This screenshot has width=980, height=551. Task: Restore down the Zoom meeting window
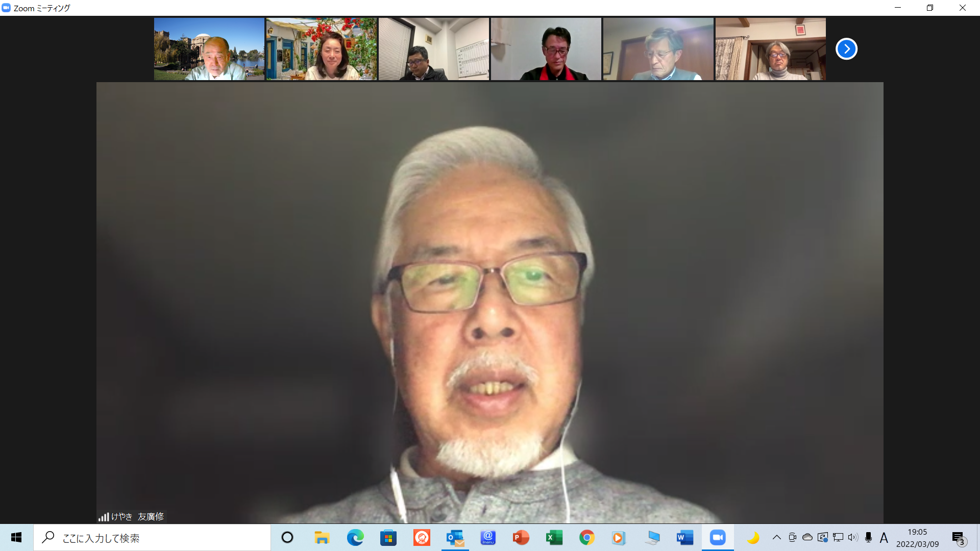pyautogui.click(x=930, y=8)
